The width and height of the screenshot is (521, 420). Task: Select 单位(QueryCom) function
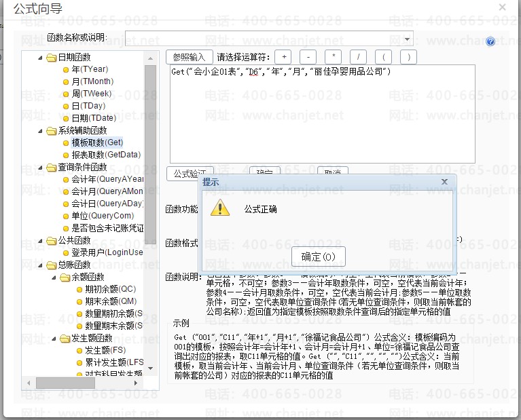pyautogui.click(x=103, y=216)
